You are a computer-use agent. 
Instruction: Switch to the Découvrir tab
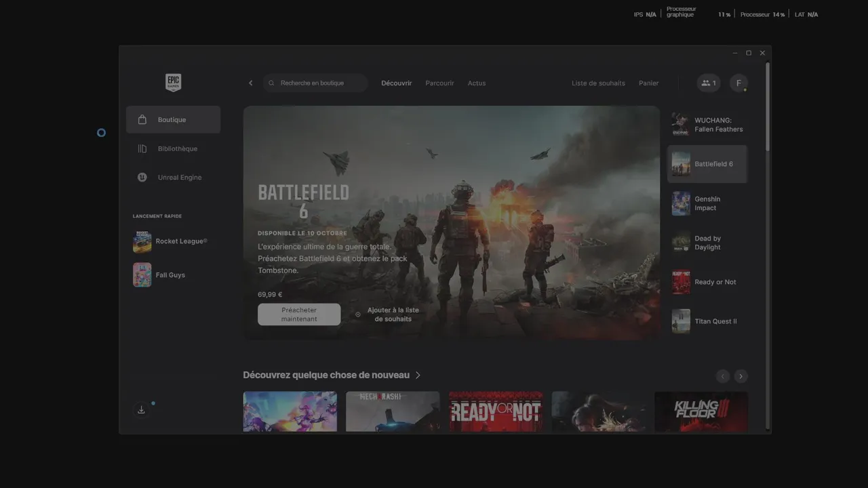tap(396, 83)
